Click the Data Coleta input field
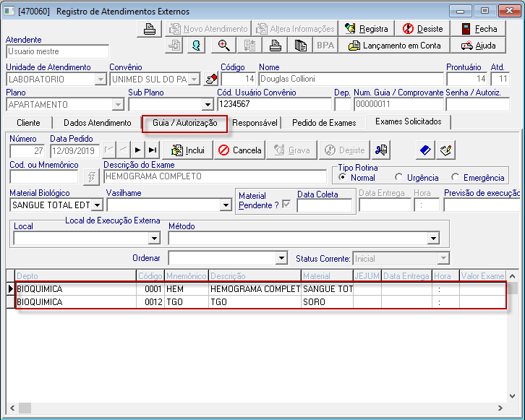The height and width of the screenshot is (420, 525). coord(325,205)
